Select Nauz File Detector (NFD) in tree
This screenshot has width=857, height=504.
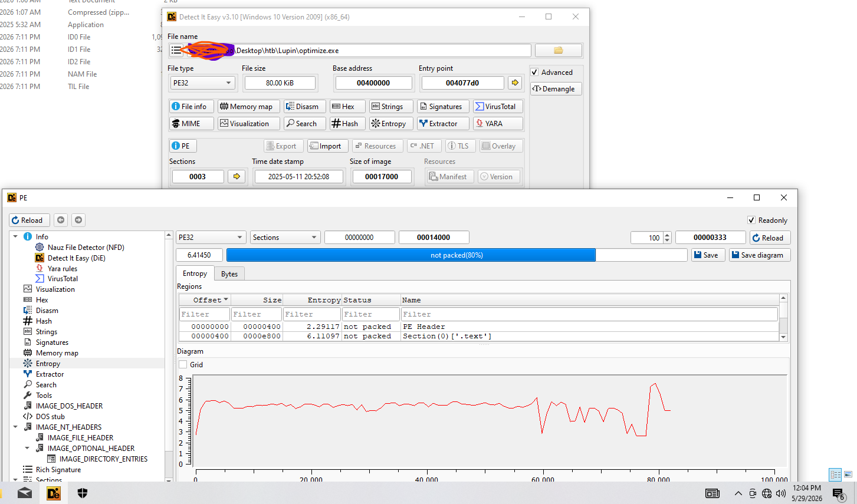point(86,248)
